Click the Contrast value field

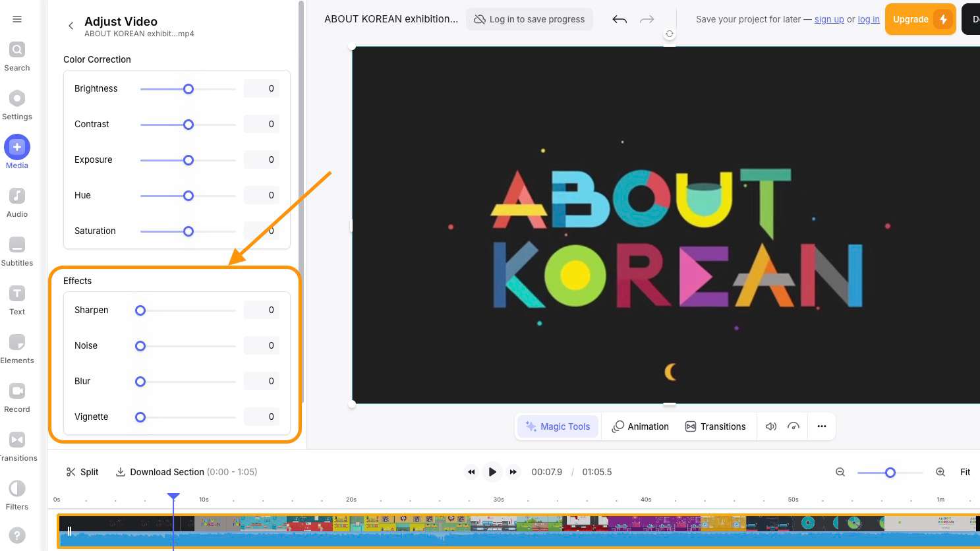click(262, 124)
